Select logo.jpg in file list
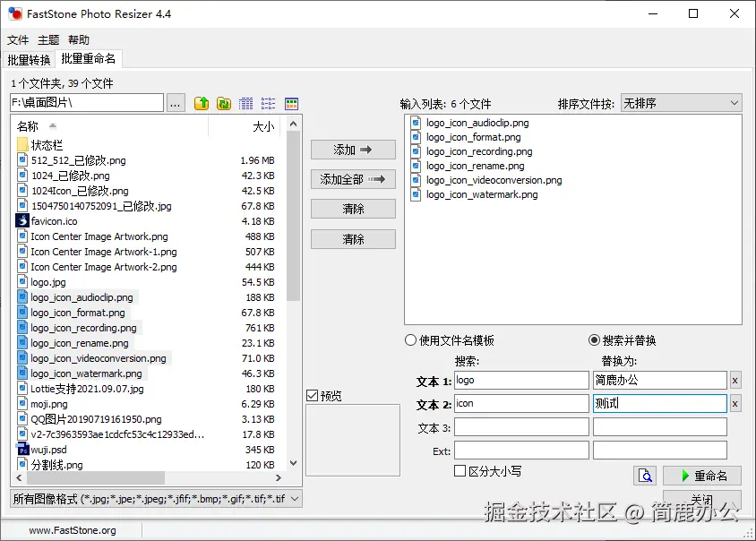The width and height of the screenshot is (756, 541). 48,282
